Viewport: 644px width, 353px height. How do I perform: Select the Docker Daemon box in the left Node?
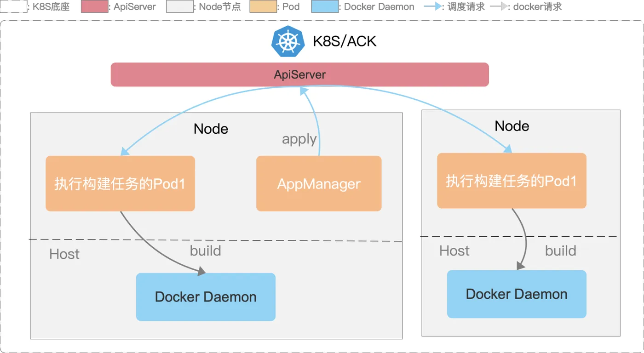206,297
